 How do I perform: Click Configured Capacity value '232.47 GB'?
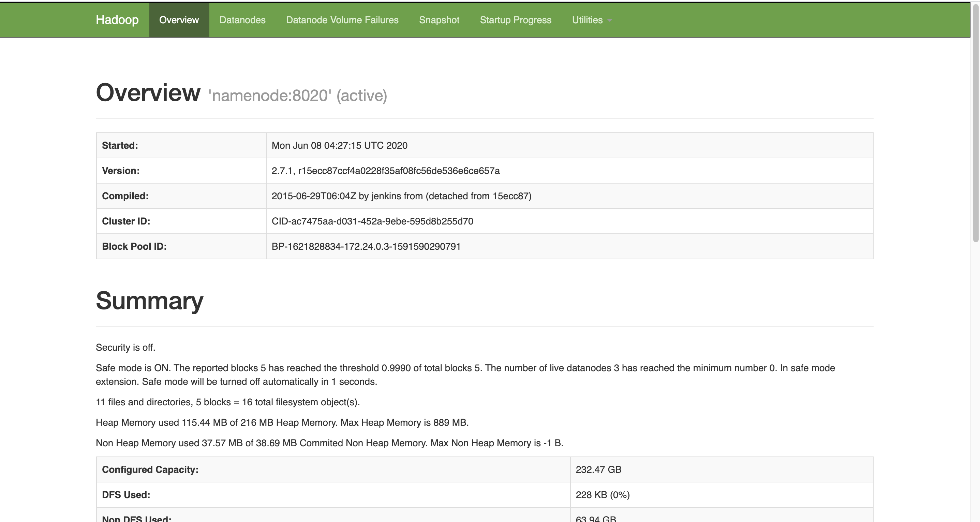pyautogui.click(x=598, y=470)
